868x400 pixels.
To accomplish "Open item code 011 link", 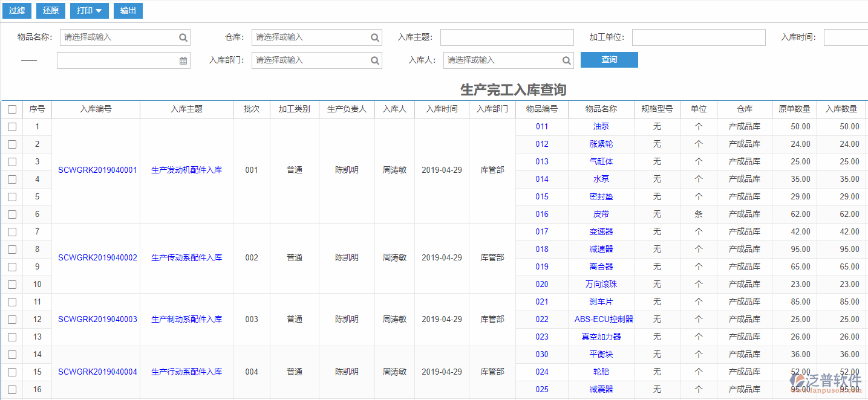I will pos(541,126).
